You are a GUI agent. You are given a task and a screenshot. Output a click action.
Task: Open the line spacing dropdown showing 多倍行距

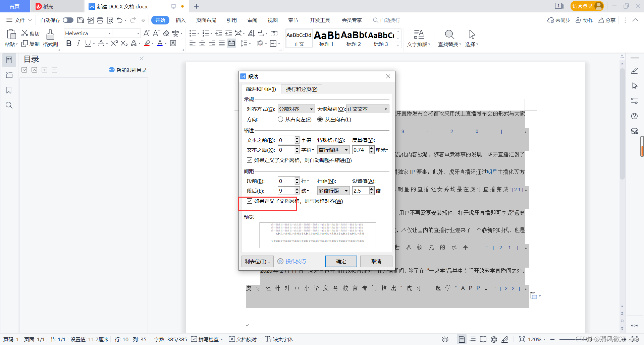pyautogui.click(x=346, y=190)
